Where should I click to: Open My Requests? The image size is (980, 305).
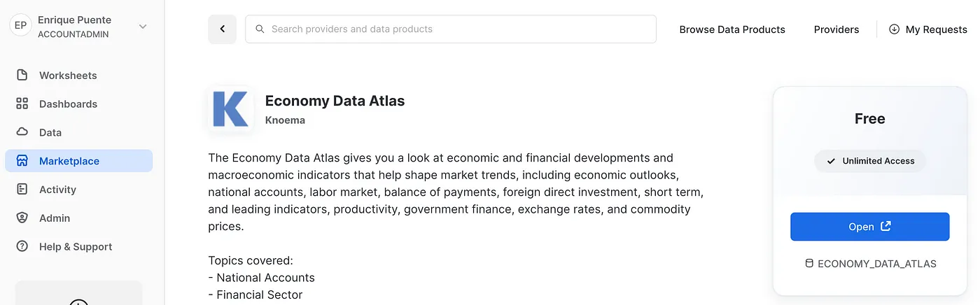pyautogui.click(x=927, y=29)
